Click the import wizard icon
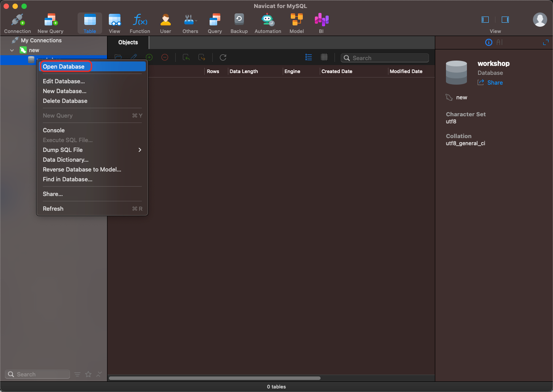The height and width of the screenshot is (392, 553). [x=186, y=57]
